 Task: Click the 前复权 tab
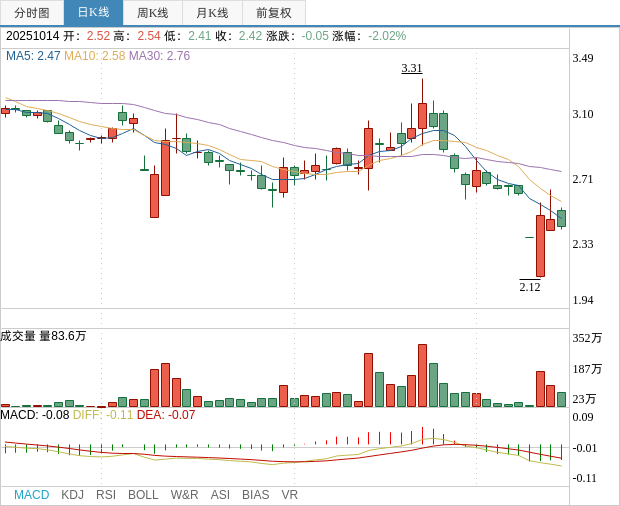pos(274,13)
